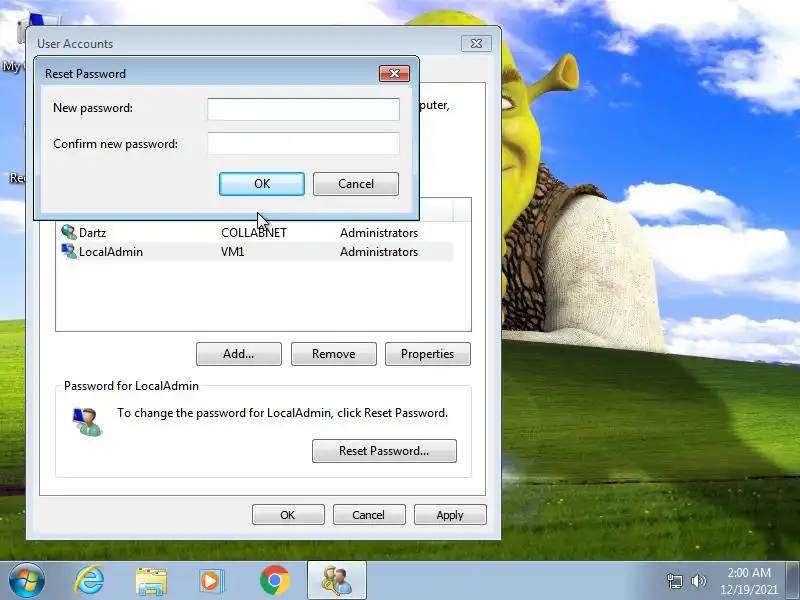Click User Accounts taskbar icon

point(336,581)
